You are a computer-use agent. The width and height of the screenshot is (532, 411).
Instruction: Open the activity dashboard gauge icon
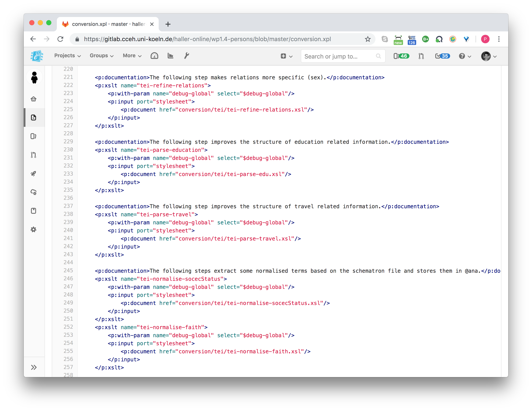154,56
